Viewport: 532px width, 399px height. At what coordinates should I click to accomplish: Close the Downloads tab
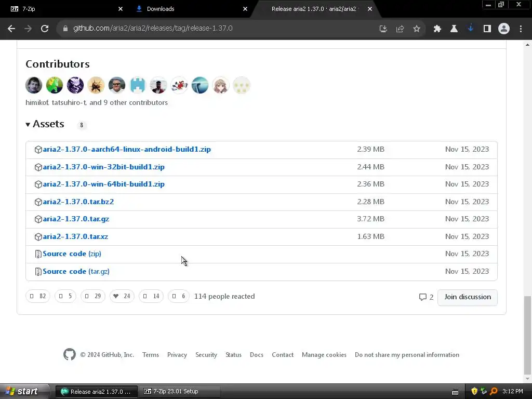(x=245, y=9)
